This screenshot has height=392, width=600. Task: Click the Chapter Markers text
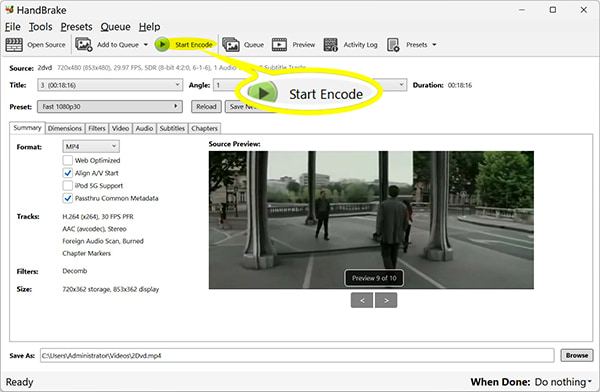pos(86,253)
